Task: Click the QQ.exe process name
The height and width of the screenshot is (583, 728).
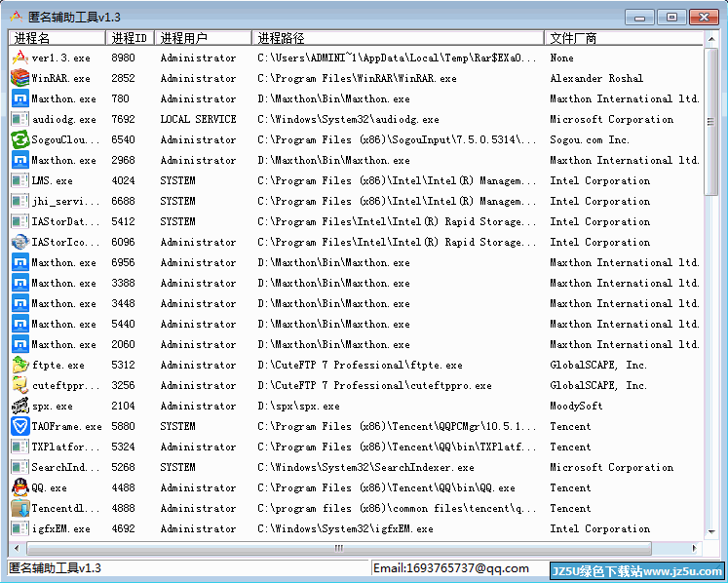Action: 49,487
